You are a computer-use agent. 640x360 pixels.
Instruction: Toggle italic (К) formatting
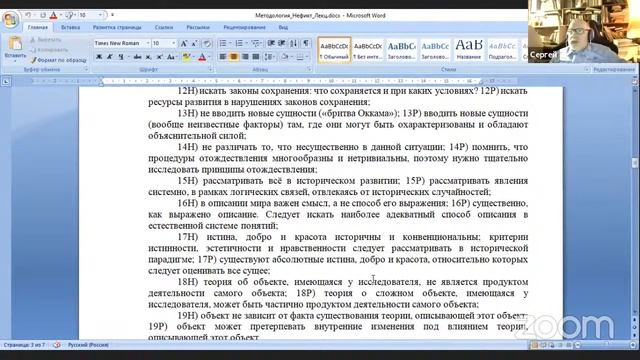110,57
